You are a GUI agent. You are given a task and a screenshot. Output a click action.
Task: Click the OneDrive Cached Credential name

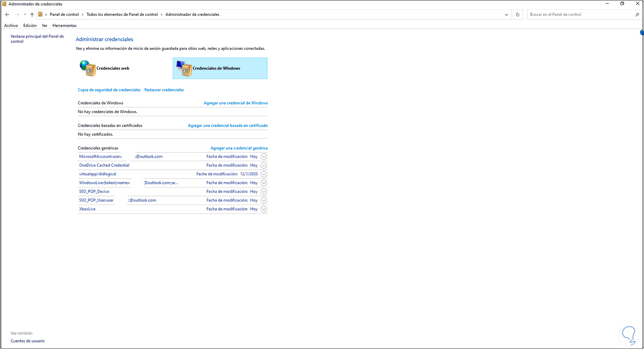pos(104,165)
